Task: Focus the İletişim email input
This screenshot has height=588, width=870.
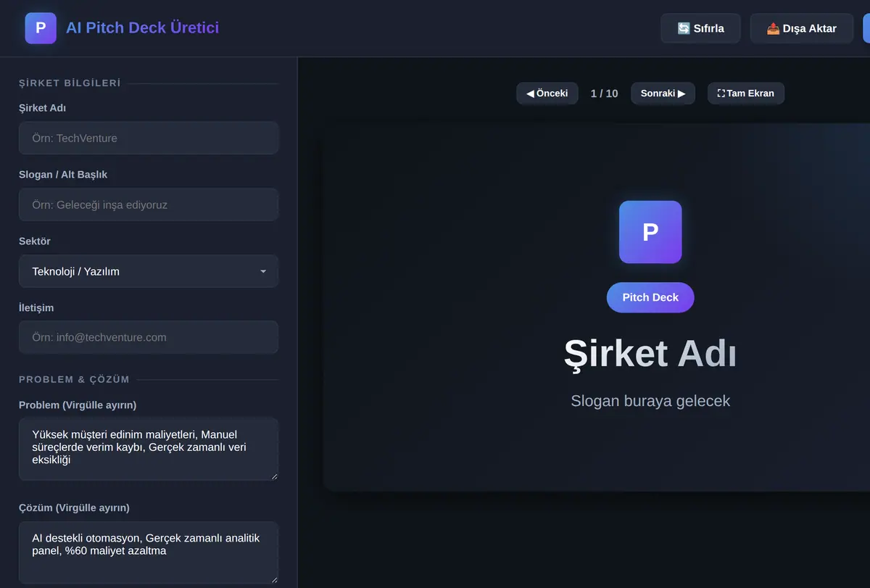Action: [x=149, y=337]
